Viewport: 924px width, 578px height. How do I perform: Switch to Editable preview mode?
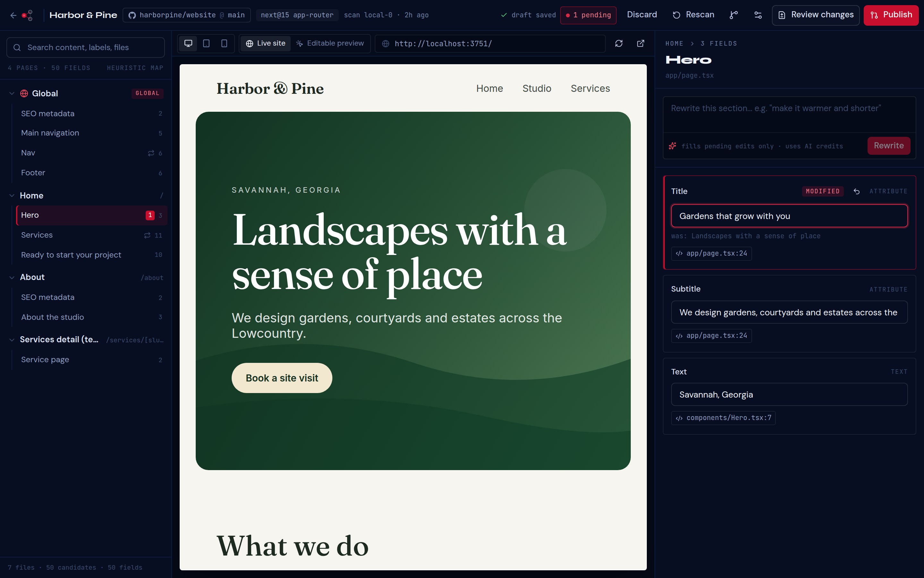tap(330, 44)
